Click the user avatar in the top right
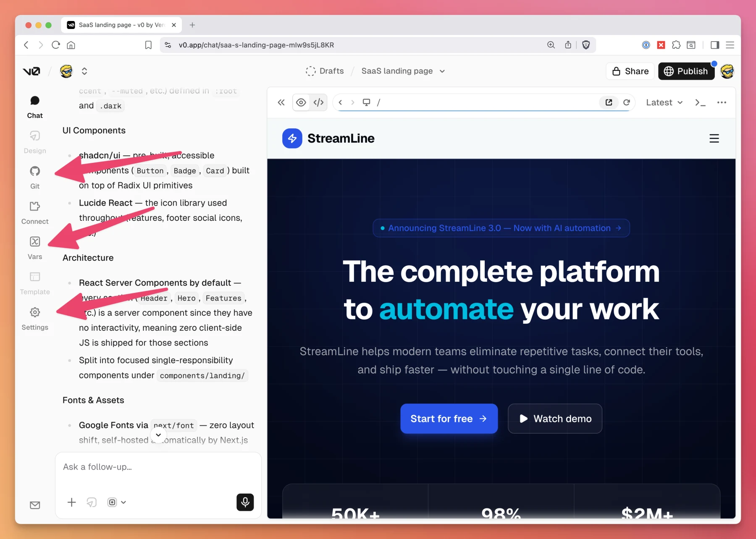This screenshot has height=539, width=756. pos(727,71)
